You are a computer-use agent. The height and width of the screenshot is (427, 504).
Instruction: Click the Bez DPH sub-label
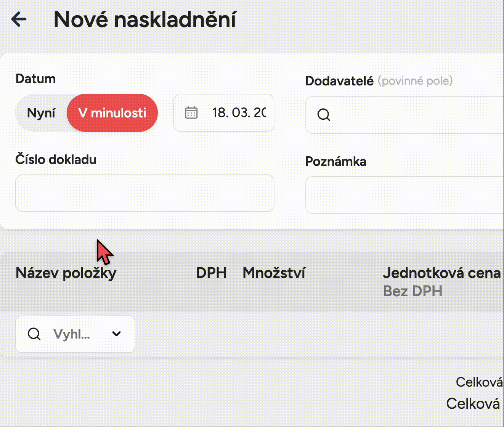(x=413, y=291)
